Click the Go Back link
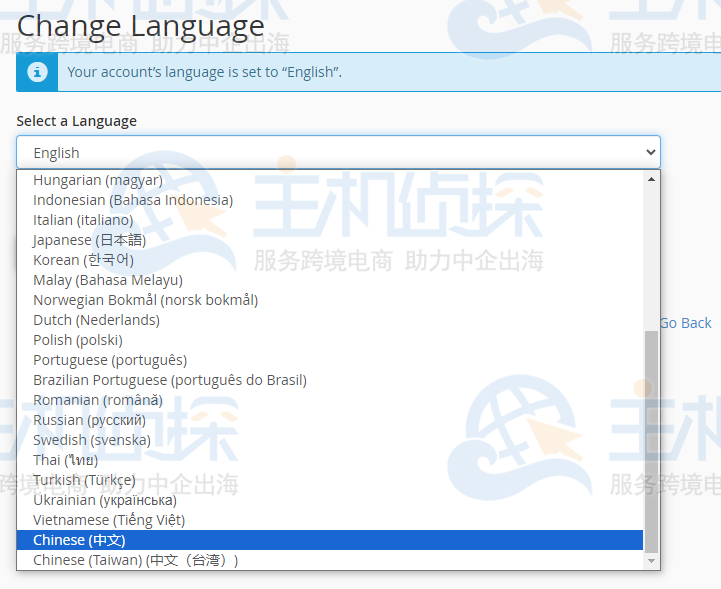 coord(686,323)
